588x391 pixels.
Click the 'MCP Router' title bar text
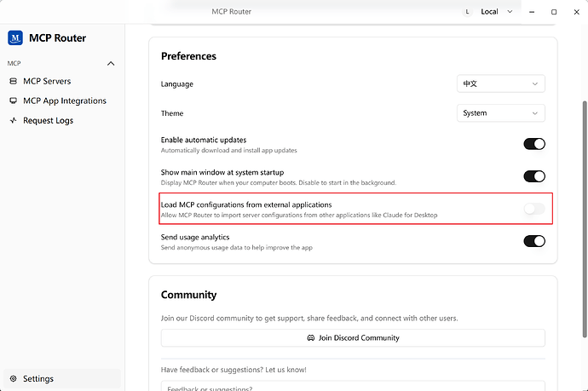(x=232, y=12)
